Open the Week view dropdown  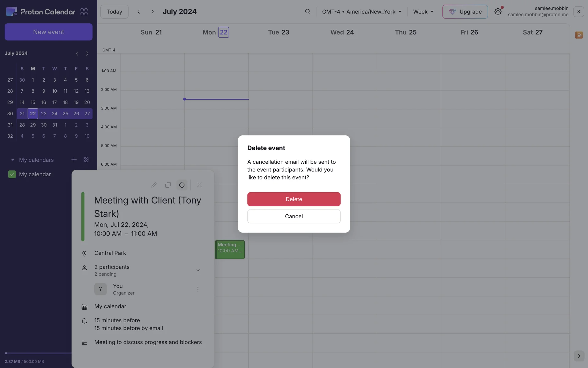tap(423, 12)
